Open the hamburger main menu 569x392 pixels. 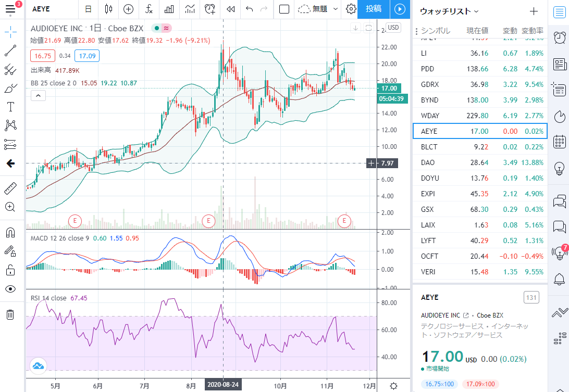(10, 9)
